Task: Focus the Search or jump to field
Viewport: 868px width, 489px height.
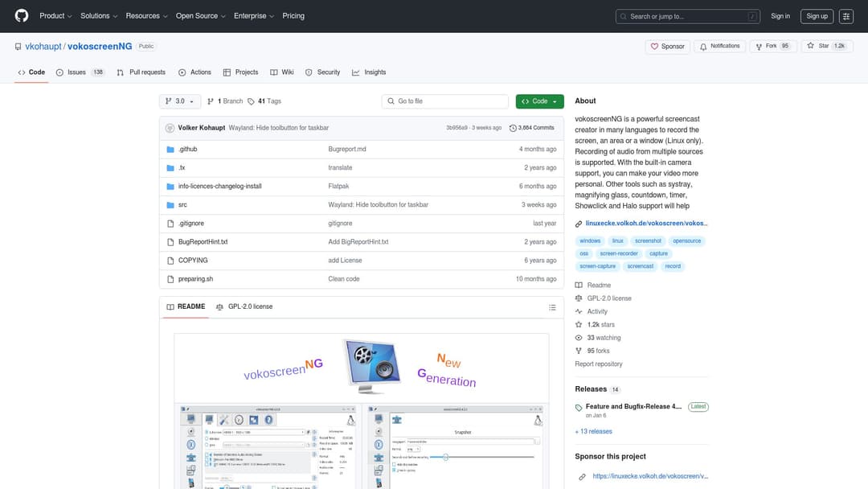Action: 687,17
